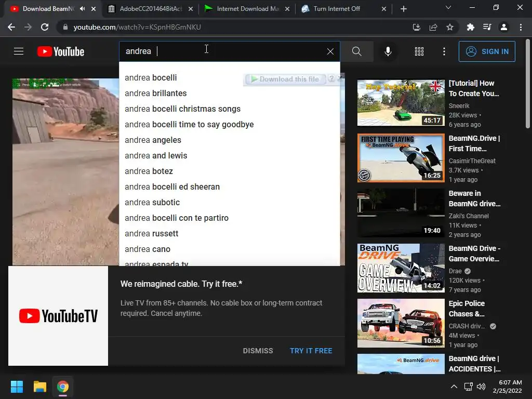Bookmark this page with the star
Viewport: 532px width, 399px height.
click(450, 27)
